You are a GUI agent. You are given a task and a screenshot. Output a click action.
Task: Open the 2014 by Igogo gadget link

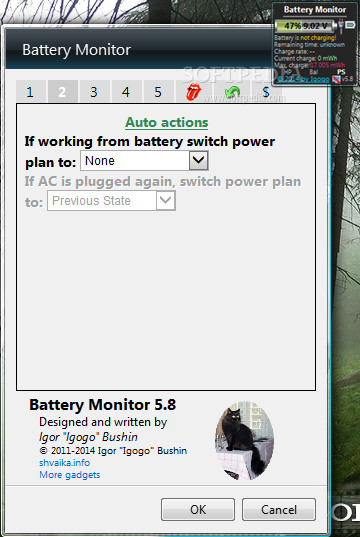pos(303,79)
